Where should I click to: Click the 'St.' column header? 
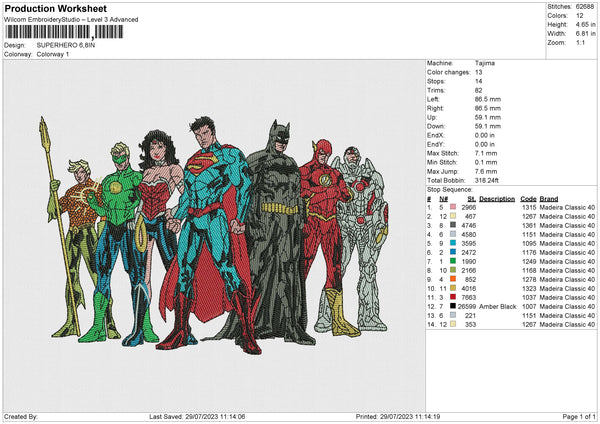(x=471, y=199)
